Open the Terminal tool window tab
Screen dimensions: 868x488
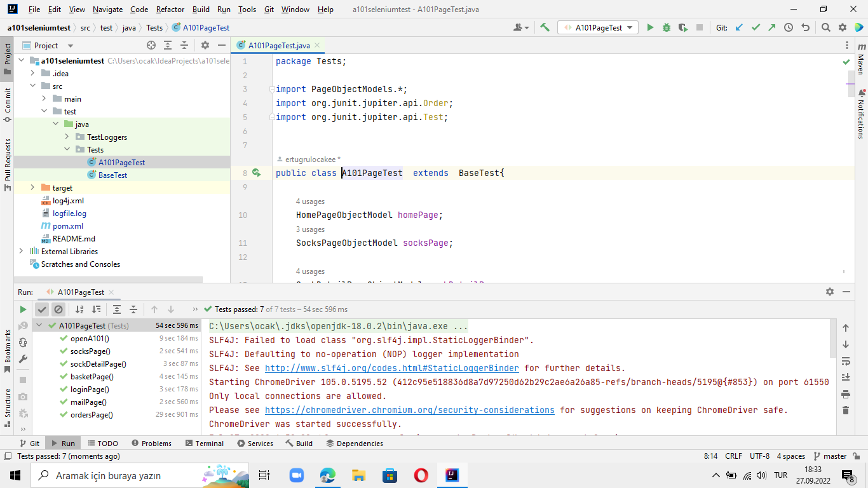pyautogui.click(x=205, y=443)
